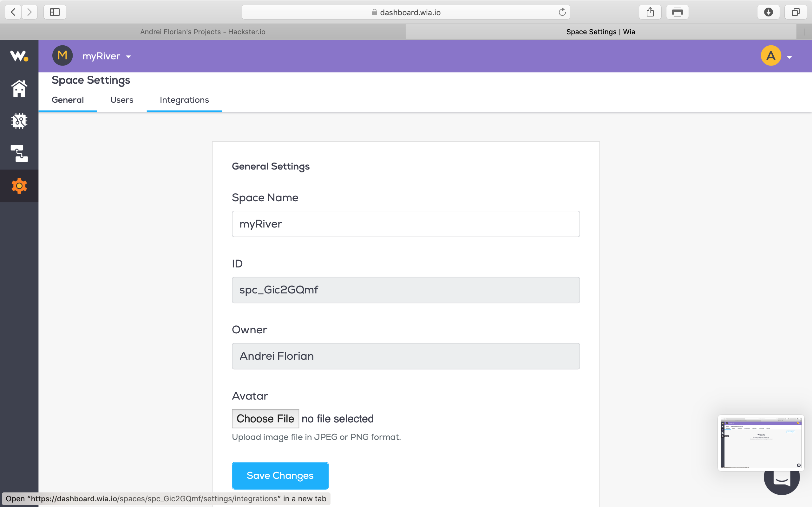Switch to the Integrations tab
Screen dimensions: 812x507
[184, 100]
